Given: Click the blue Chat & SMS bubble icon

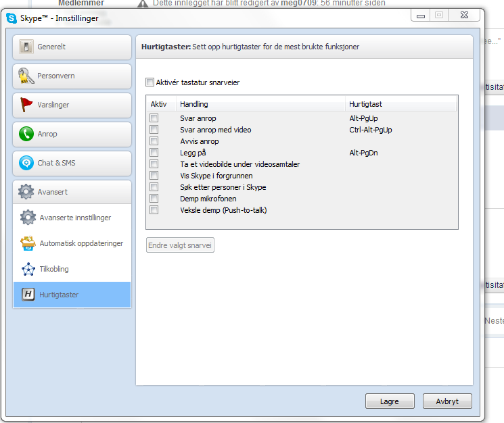Looking at the screenshot, I should (x=26, y=163).
